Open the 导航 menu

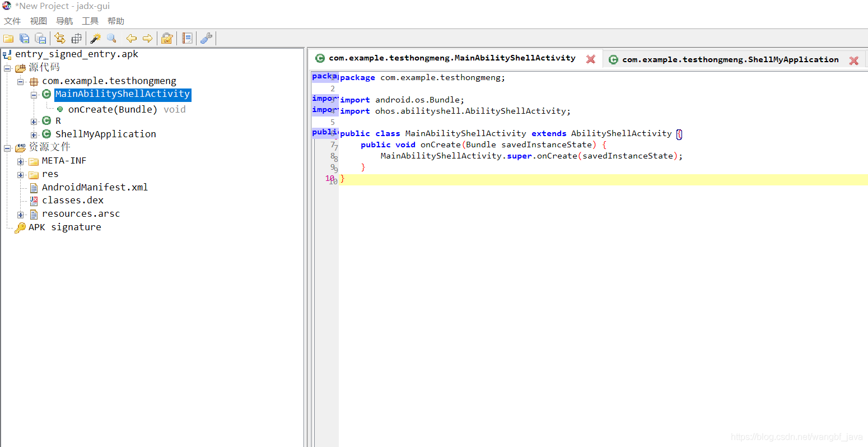(64, 21)
